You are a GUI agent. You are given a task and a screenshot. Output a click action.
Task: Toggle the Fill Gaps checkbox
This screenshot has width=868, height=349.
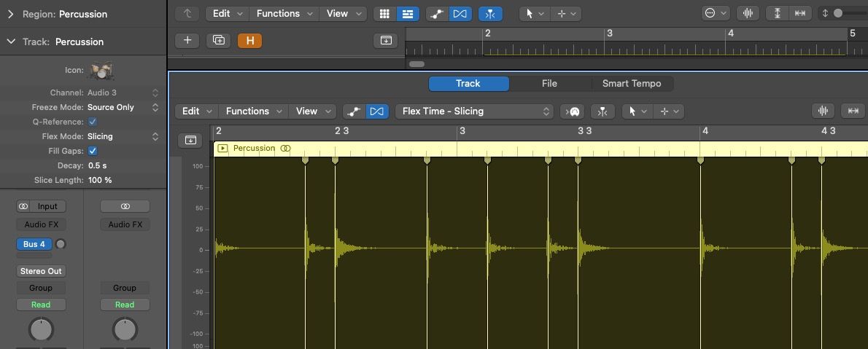pos(93,150)
